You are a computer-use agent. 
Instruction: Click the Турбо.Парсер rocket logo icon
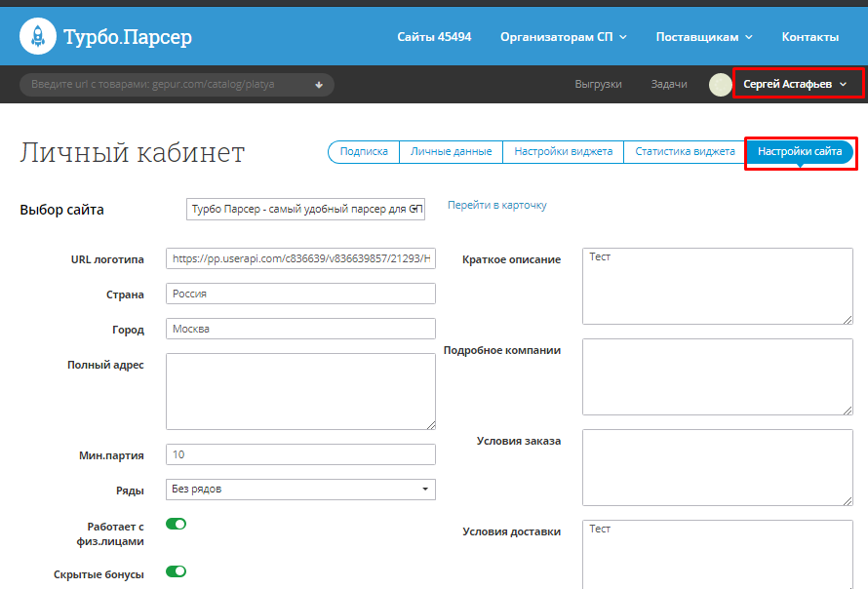point(37,36)
